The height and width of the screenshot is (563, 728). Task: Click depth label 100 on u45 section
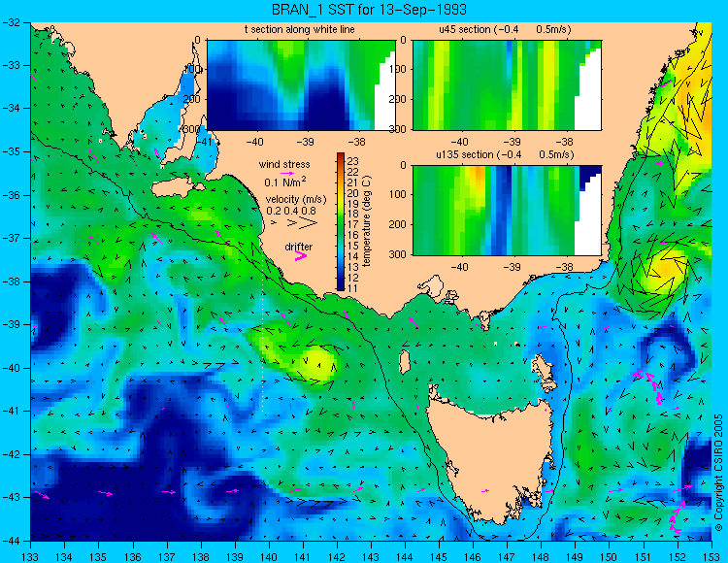(400, 69)
